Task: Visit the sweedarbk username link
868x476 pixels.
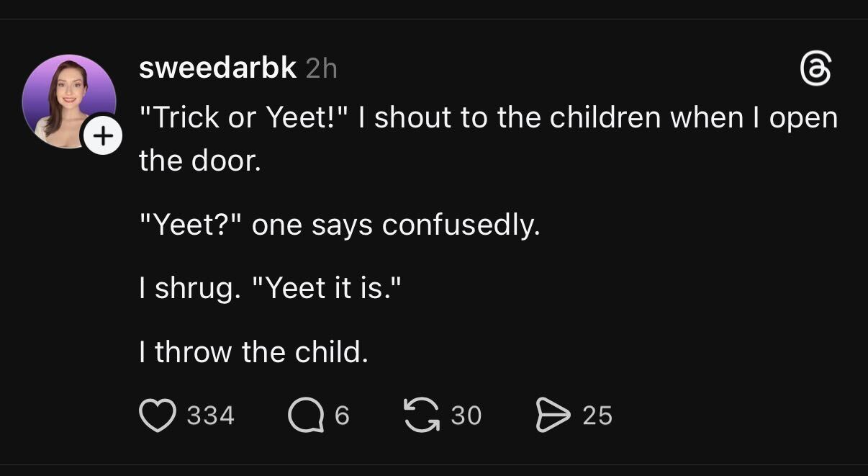Action: pyautogui.click(x=217, y=68)
